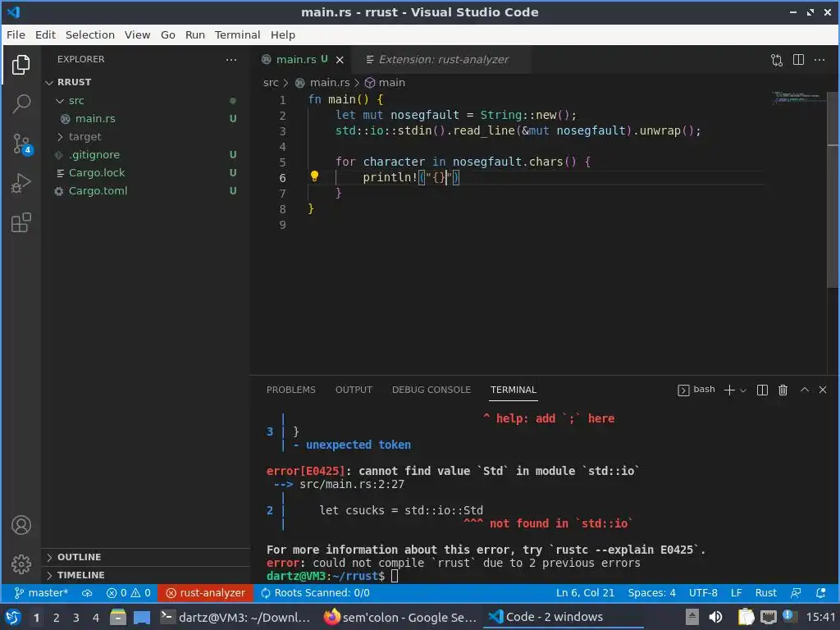
Task: Click Roots Scanned: 0/0 status item
Action: (x=315, y=592)
